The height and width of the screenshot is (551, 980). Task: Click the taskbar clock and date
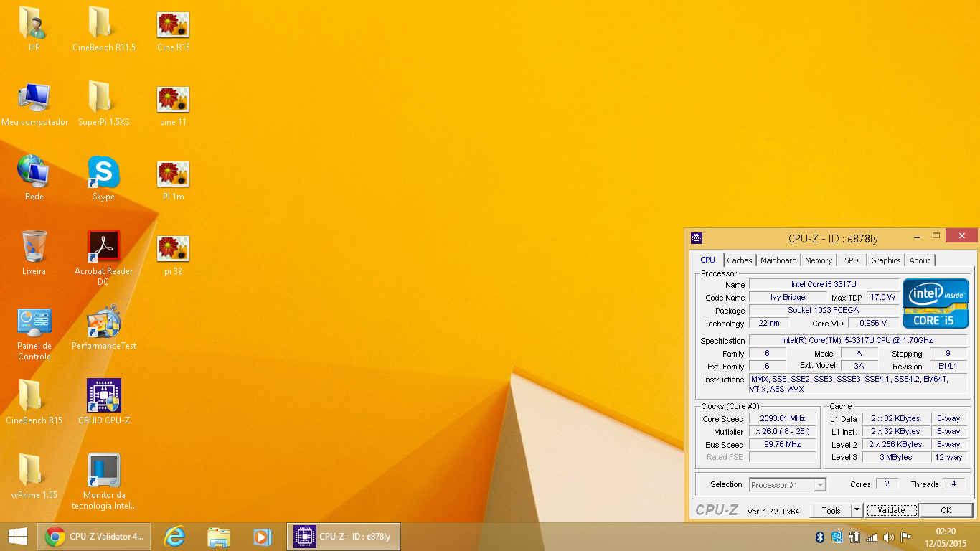pyautogui.click(x=946, y=537)
